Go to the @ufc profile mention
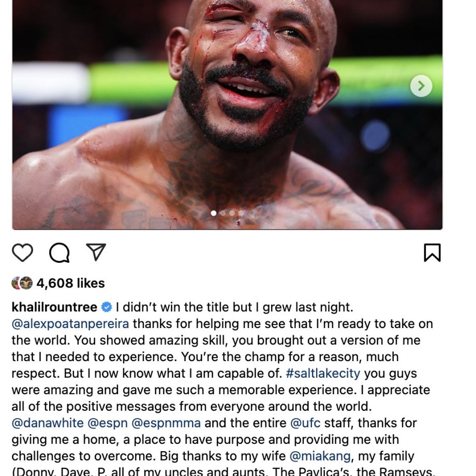Screen dimensions: 476x476 tap(305, 423)
